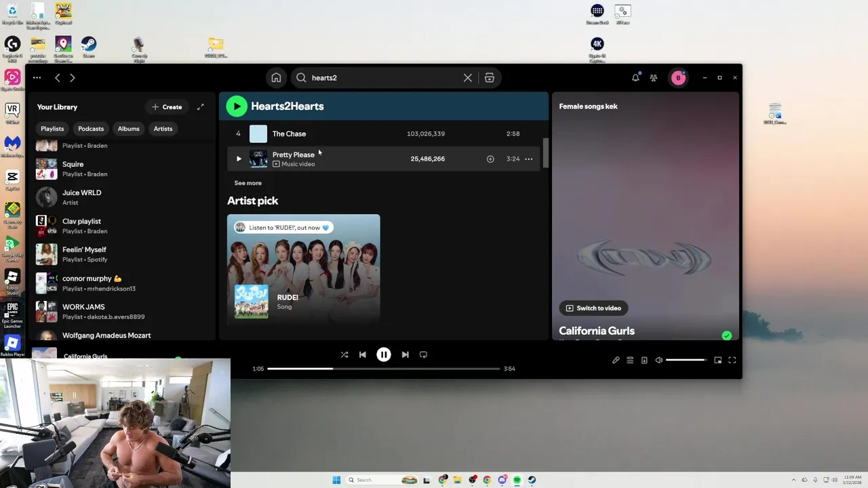868x488 pixels.
Task: Open the Wolfgang Amadeus Mozart entry
Action: point(122,335)
